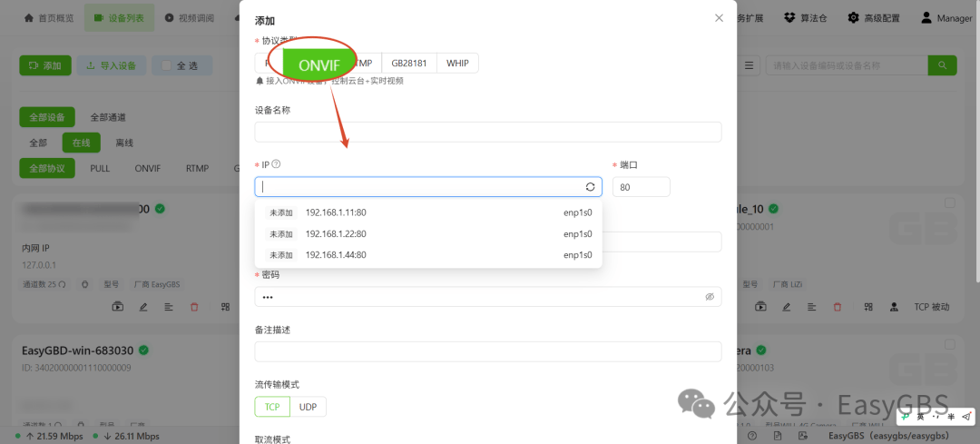The height and width of the screenshot is (444, 980).
Task: Choose the GB28181 protocol type
Action: pos(409,64)
